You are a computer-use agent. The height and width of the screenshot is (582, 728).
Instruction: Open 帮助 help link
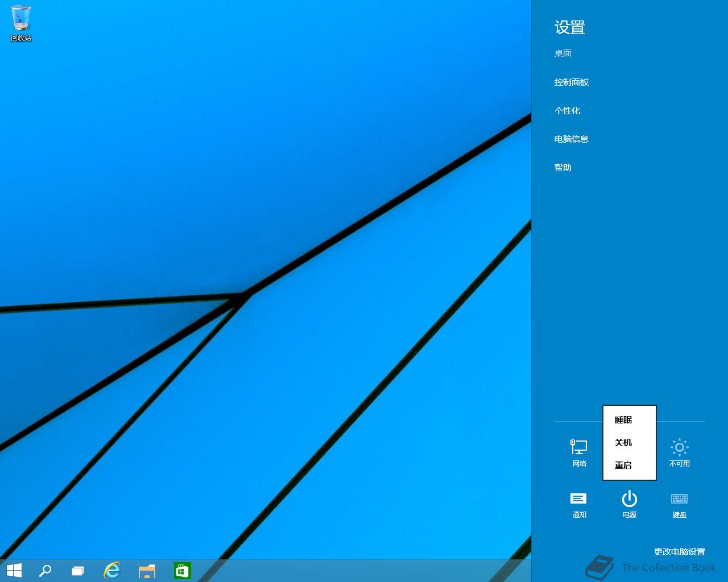click(x=563, y=168)
